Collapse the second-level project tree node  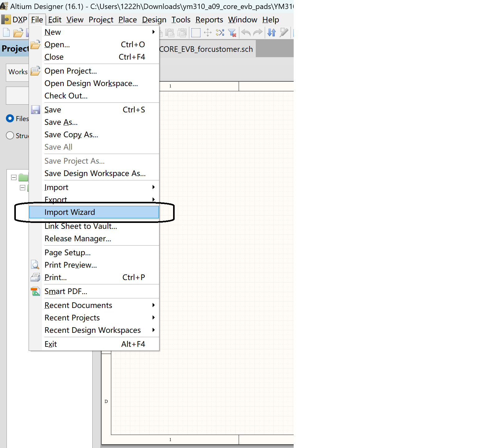point(22,188)
